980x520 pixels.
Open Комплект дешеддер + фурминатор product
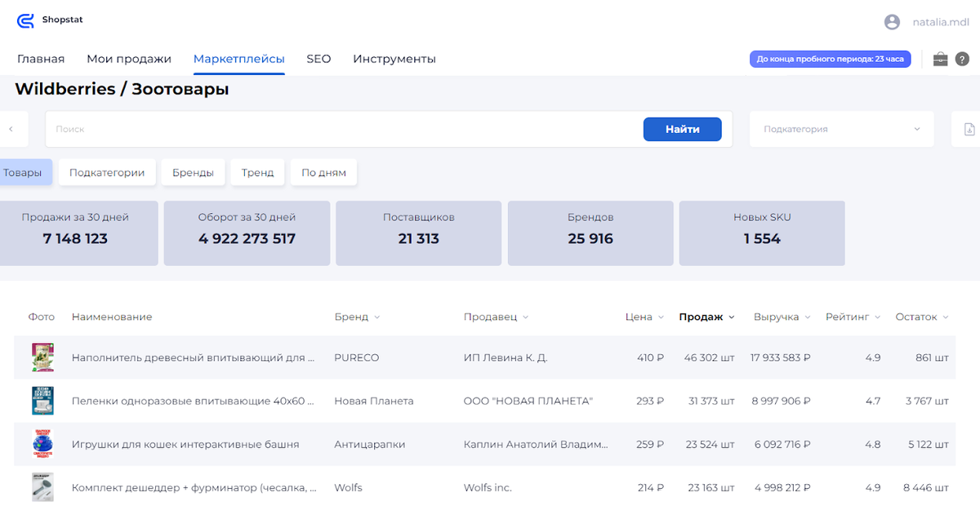click(194, 487)
